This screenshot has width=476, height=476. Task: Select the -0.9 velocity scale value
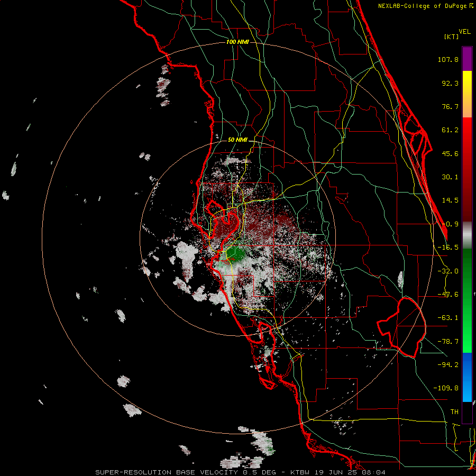pos(450,224)
